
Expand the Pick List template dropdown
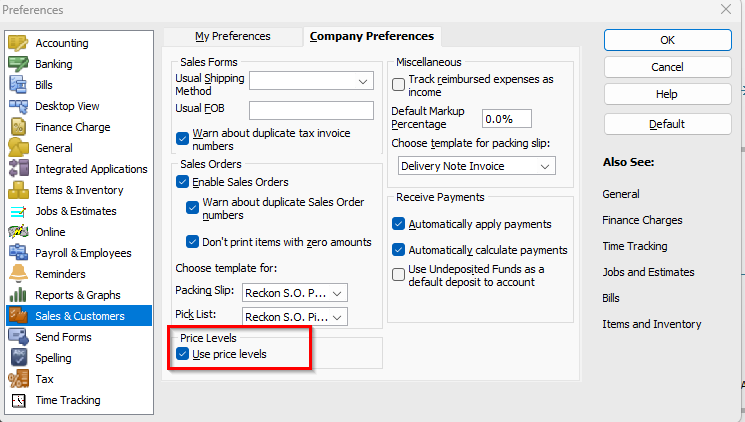coord(295,317)
